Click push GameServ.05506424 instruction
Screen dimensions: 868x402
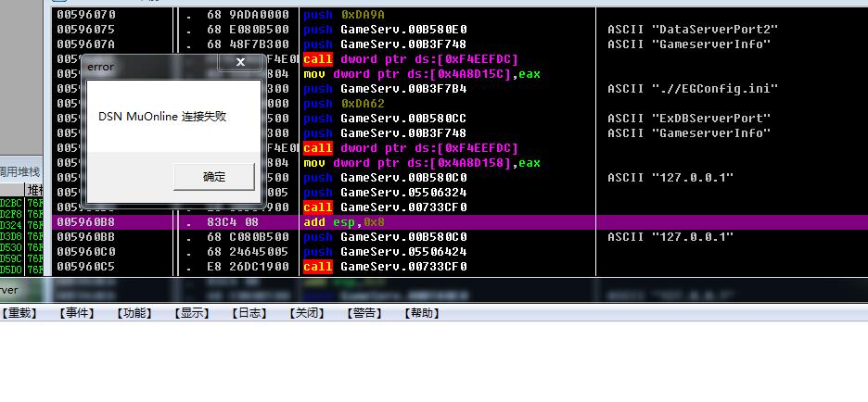click(385, 252)
